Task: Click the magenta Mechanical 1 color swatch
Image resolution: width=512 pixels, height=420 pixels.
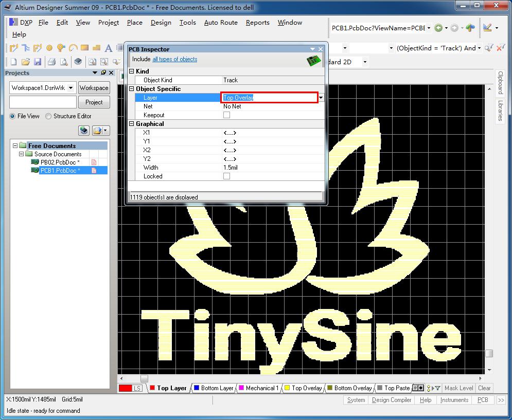Action: pos(242,388)
